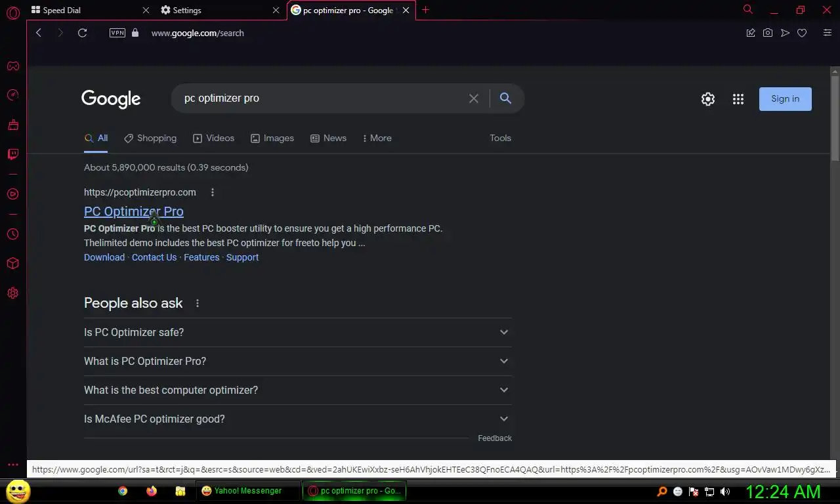Open the Easy Setup menu icon
The height and width of the screenshot is (504, 840).
(827, 33)
